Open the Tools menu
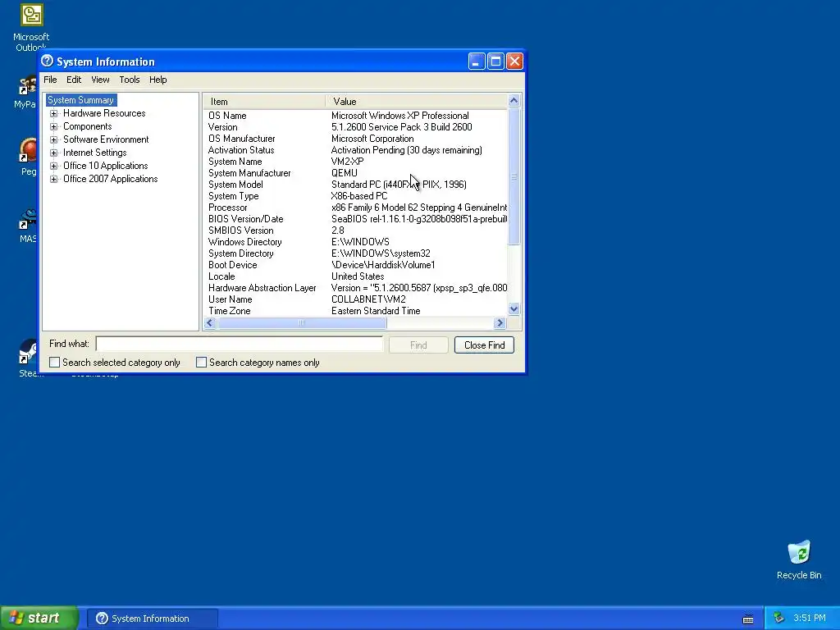Screen dimensions: 840x630 point(129,80)
